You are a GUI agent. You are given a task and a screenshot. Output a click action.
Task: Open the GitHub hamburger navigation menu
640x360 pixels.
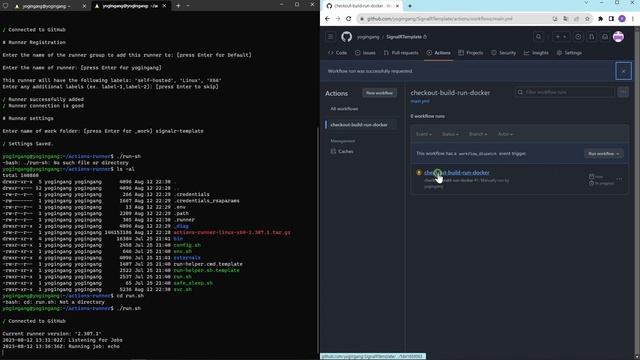(330, 37)
